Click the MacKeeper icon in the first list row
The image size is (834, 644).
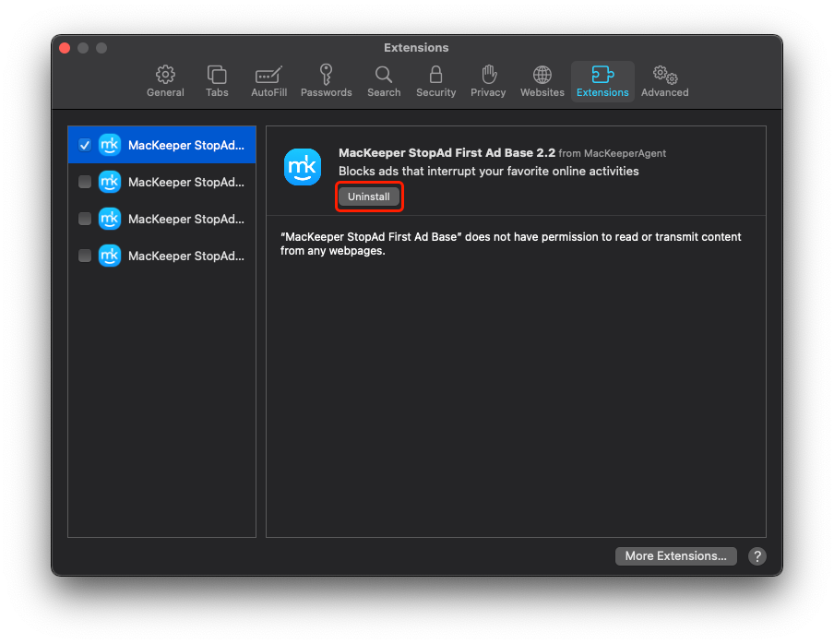[110, 145]
